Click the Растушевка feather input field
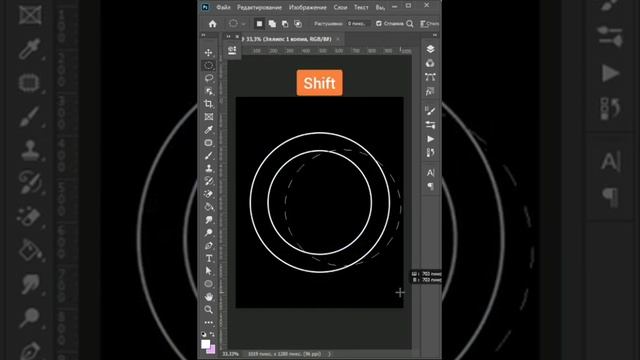Viewport: 640px width, 360px height. pos(358,24)
